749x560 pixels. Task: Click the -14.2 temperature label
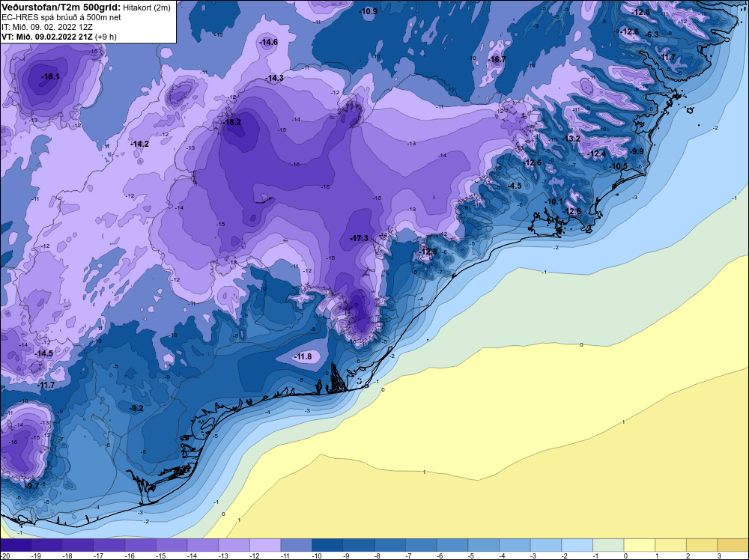click(x=140, y=144)
